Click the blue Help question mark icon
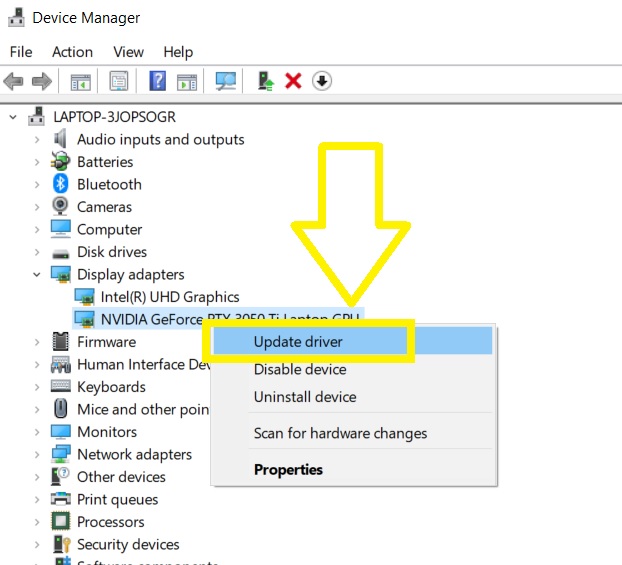The height and width of the screenshot is (565, 622). coord(157,81)
